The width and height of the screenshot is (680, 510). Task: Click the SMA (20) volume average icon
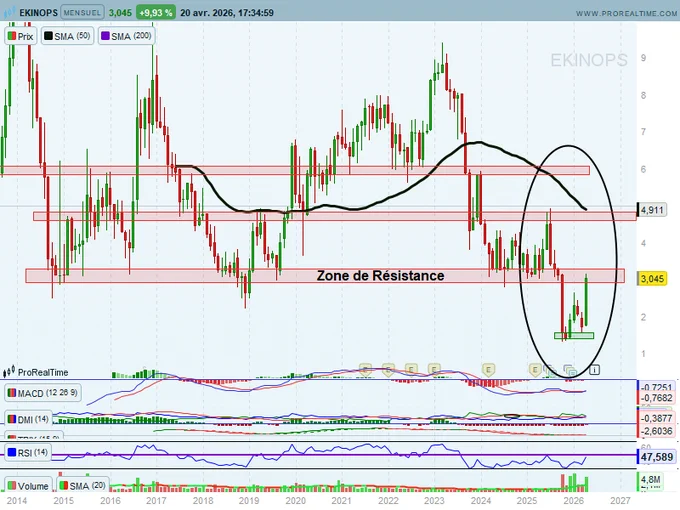point(63,485)
